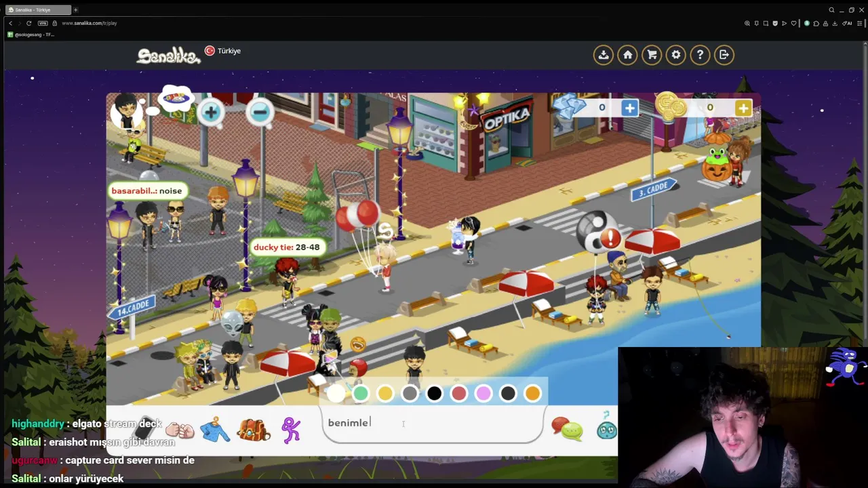Click the smartphone icon in the game bar
This screenshot has height=488, width=868.
point(144,429)
